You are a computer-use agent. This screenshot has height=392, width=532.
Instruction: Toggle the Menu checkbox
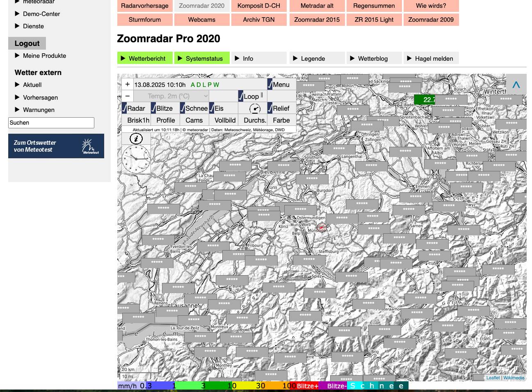coord(270,84)
